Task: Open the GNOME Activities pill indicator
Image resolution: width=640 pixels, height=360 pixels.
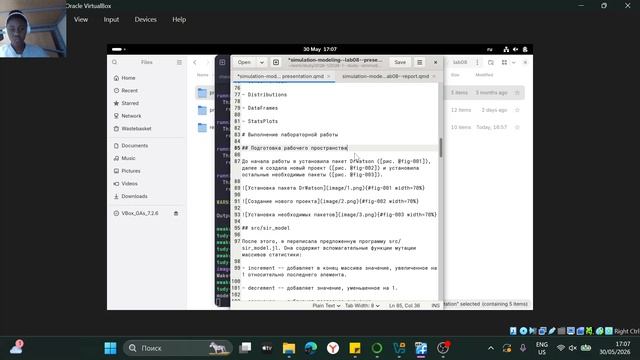Action: pos(118,49)
